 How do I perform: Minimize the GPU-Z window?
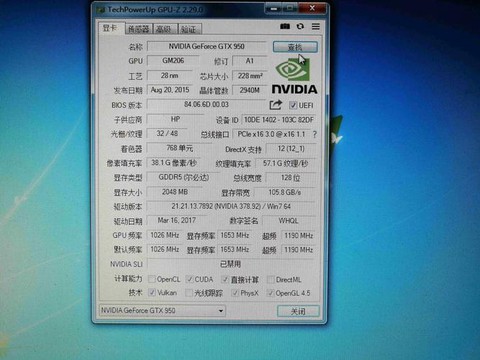coord(274,8)
